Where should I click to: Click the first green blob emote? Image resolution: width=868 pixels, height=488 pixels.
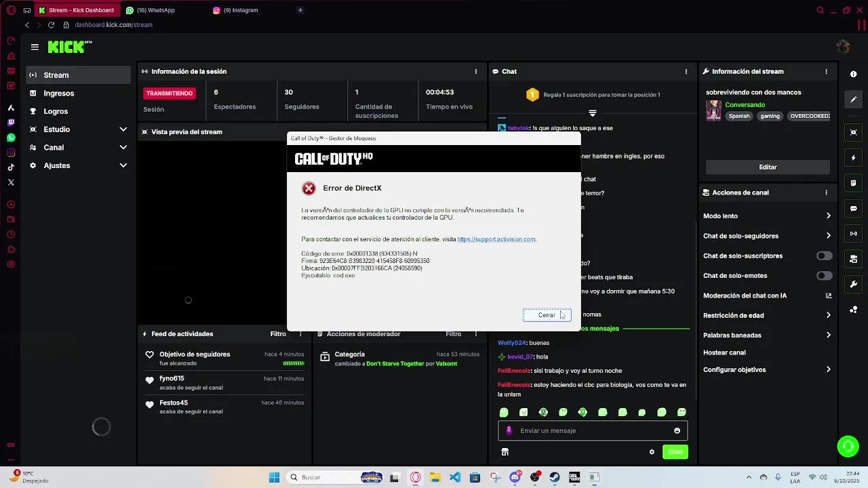tap(504, 412)
